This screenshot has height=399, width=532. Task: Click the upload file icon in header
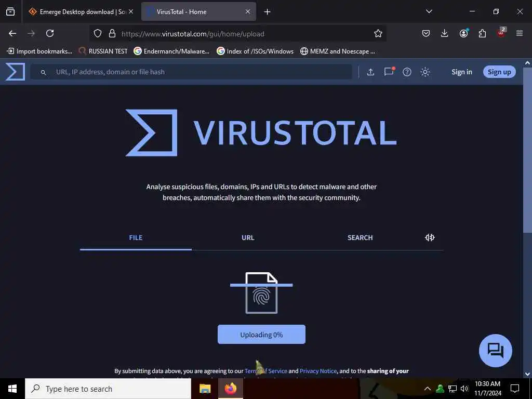point(370,72)
